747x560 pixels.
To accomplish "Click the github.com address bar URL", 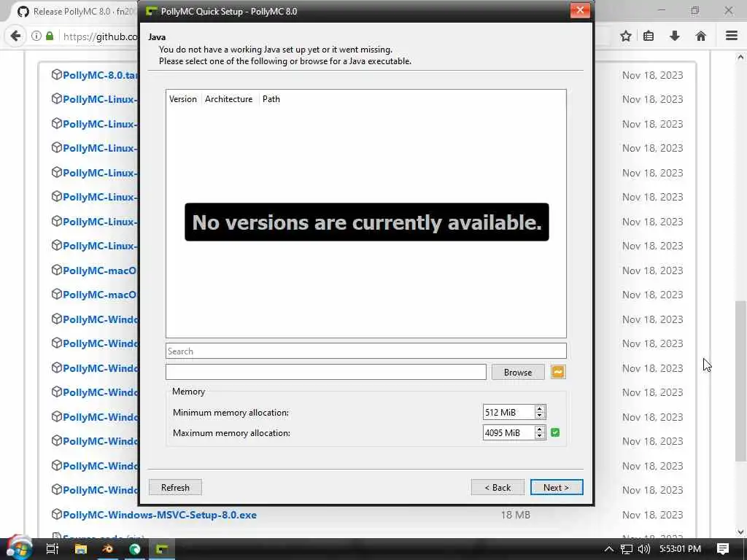I will click(x=100, y=36).
